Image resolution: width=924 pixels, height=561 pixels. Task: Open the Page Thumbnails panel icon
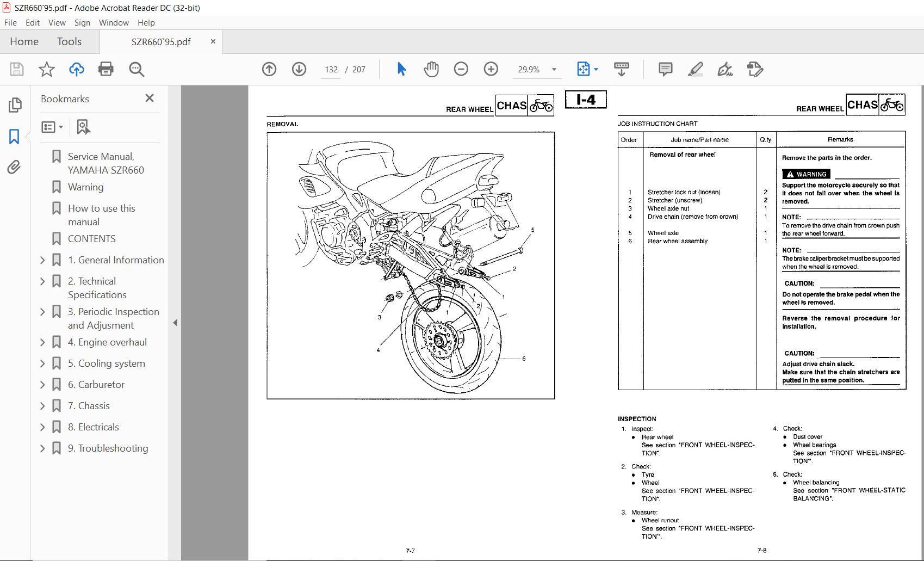pos(15,105)
